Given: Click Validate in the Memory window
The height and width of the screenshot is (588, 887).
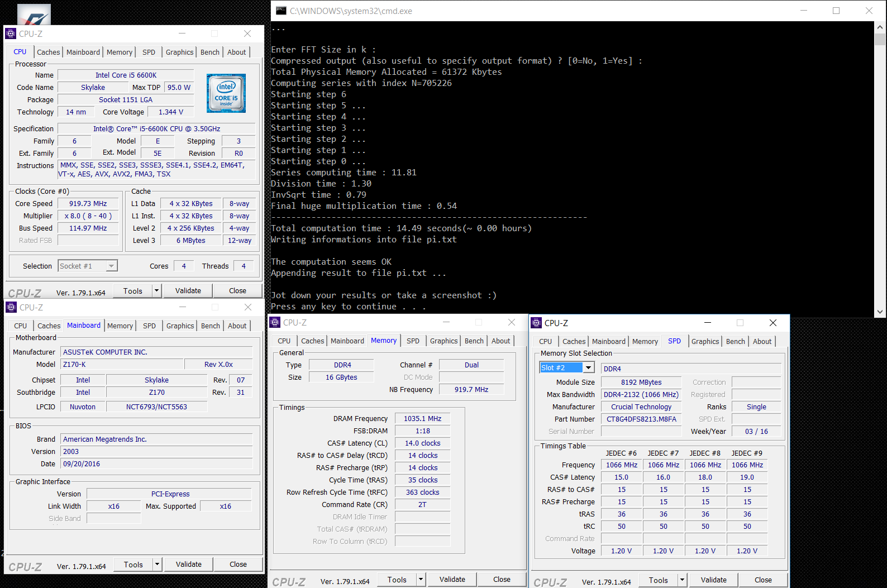Looking at the screenshot, I should pyautogui.click(x=452, y=580).
